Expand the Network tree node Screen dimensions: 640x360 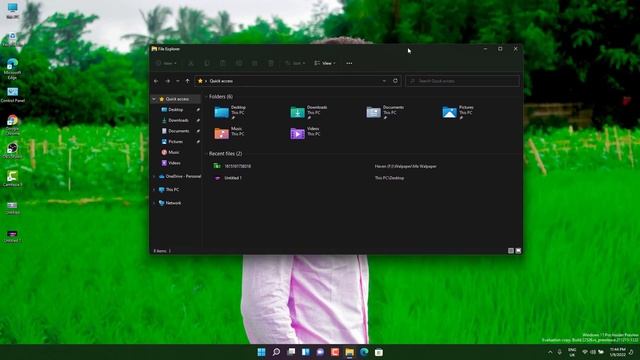[154, 203]
